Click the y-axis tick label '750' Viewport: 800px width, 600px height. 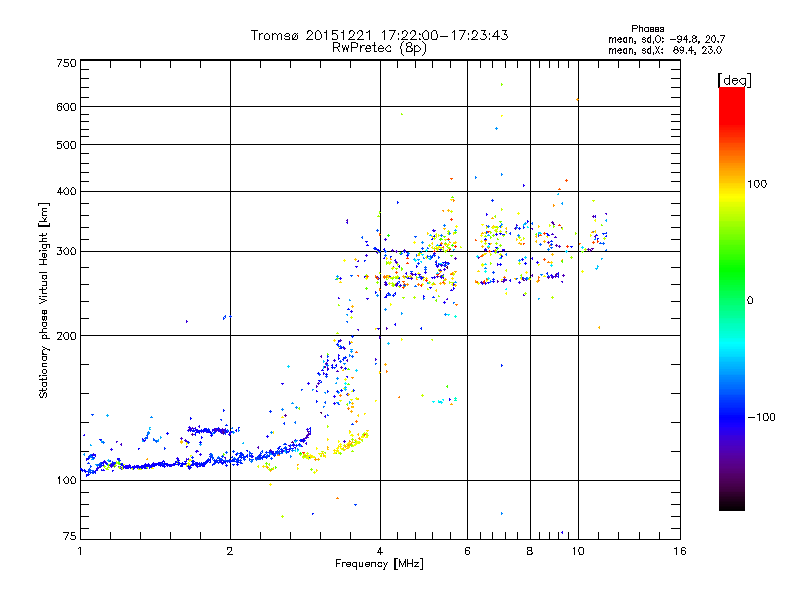coord(66,63)
